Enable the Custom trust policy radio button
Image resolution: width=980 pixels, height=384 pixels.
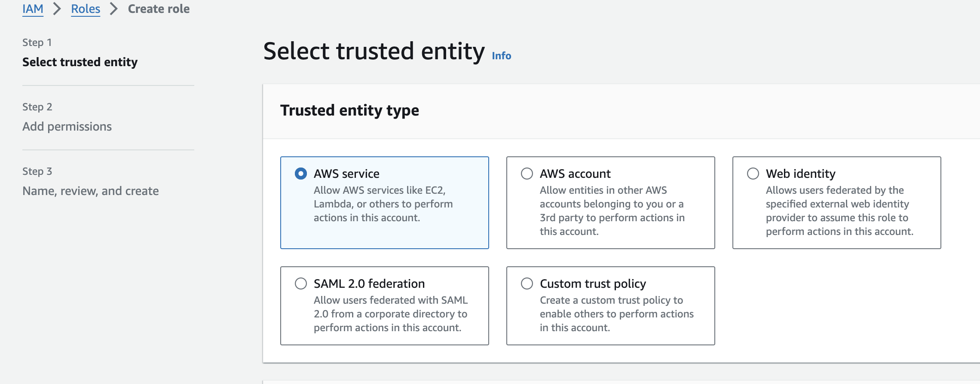pyautogui.click(x=527, y=283)
